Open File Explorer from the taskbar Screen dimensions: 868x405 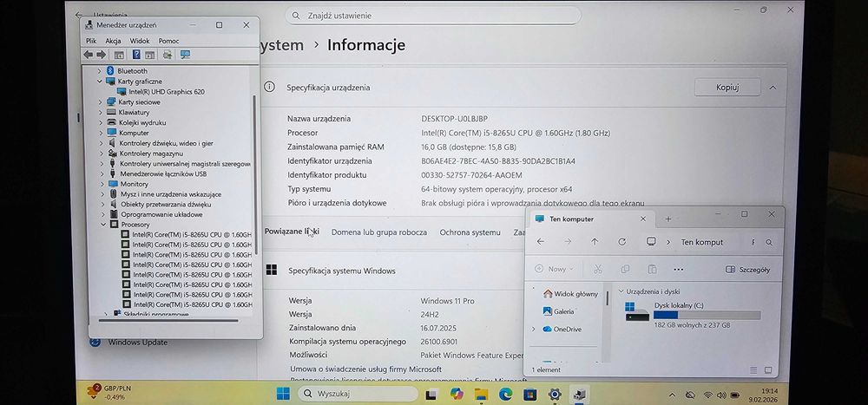click(481, 394)
